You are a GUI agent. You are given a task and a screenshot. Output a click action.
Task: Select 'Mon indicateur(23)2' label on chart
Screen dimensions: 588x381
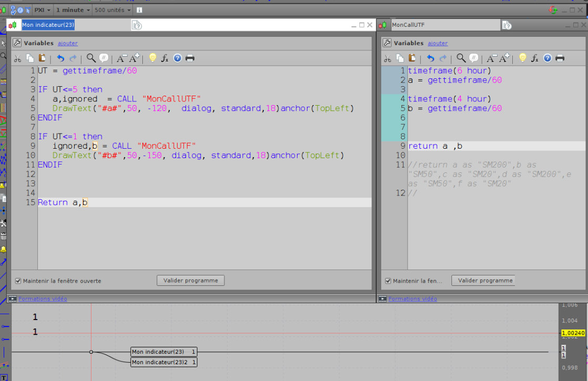[x=163, y=362]
